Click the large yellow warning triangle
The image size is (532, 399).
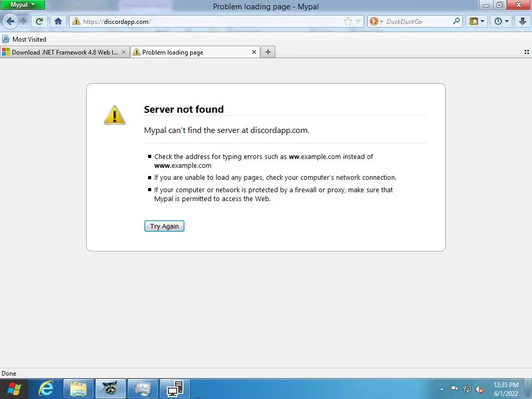(x=115, y=115)
